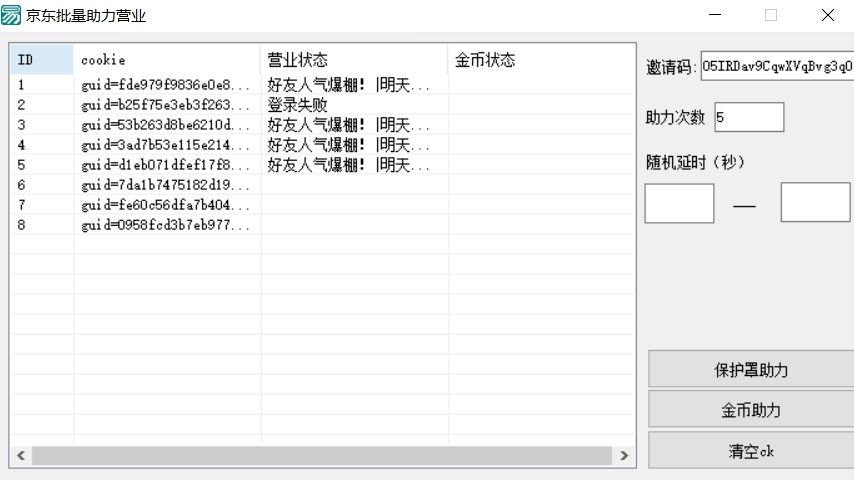
Task: Click the horizontal scrollbar left arrow
Action: pyautogui.click(x=20, y=455)
